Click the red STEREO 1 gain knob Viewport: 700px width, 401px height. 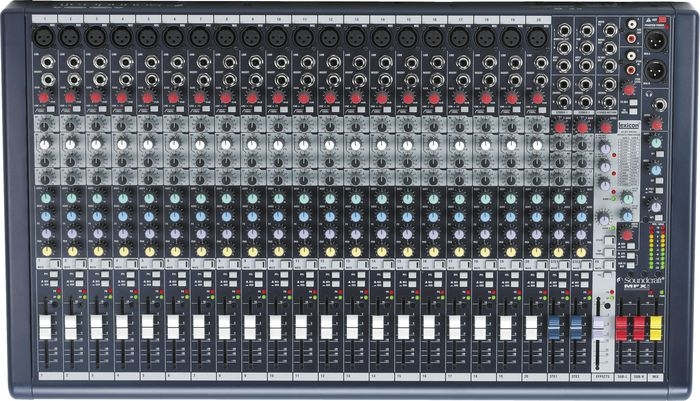560,127
